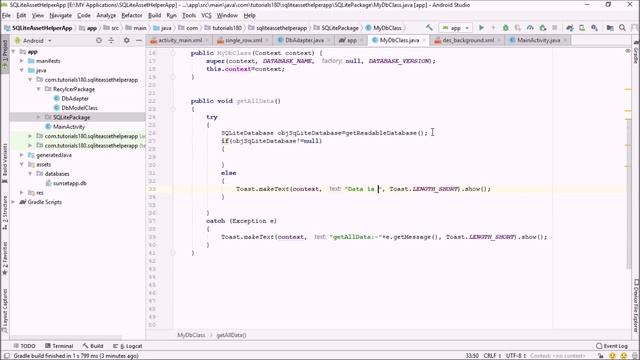Image resolution: width=640 pixels, height=360 pixels.
Task: Expand Gradle Scripts node
Action: pyautogui.click(x=13, y=202)
